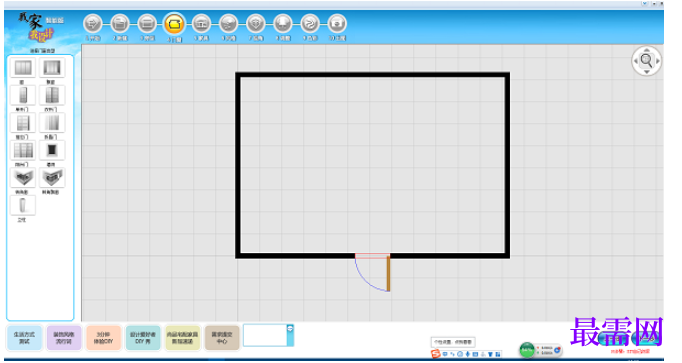Pick the four-panel door item

[x=23, y=150]
